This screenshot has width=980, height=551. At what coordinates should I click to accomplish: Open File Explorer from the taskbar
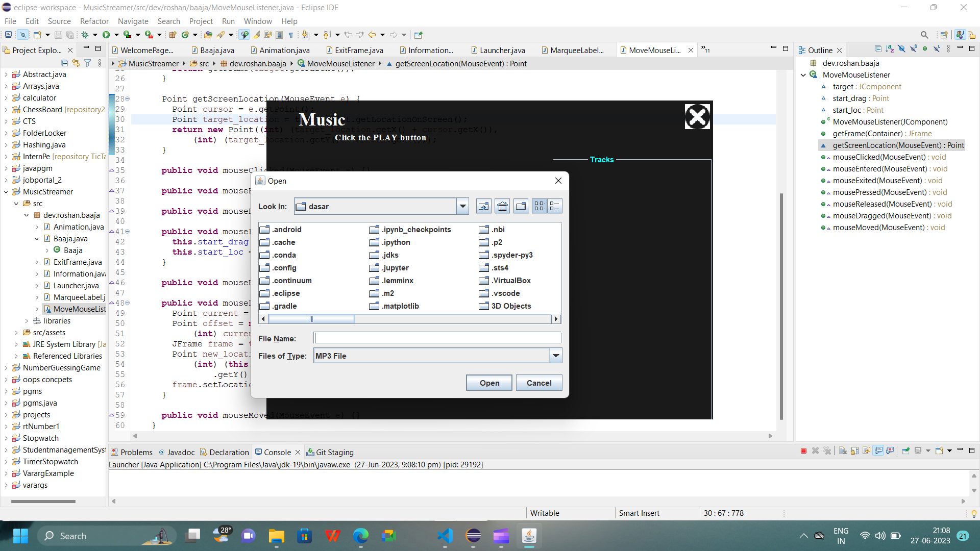[x=277, y=536]
